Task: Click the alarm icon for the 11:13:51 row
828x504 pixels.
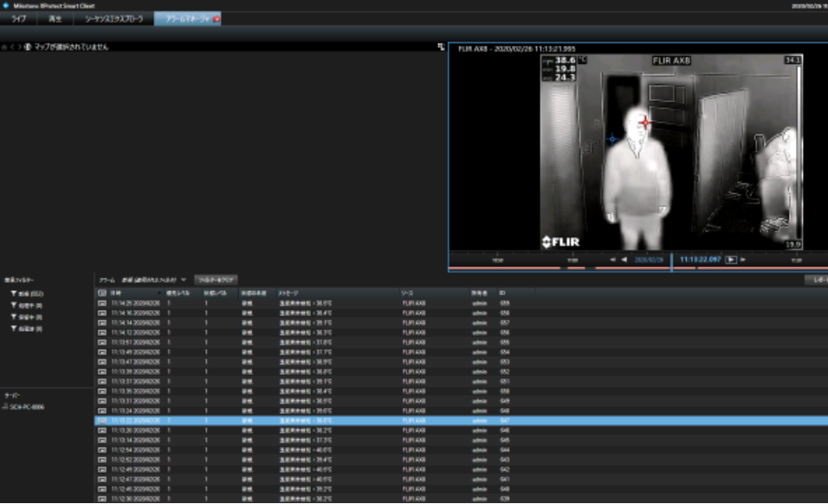Action: pos(102,343)
